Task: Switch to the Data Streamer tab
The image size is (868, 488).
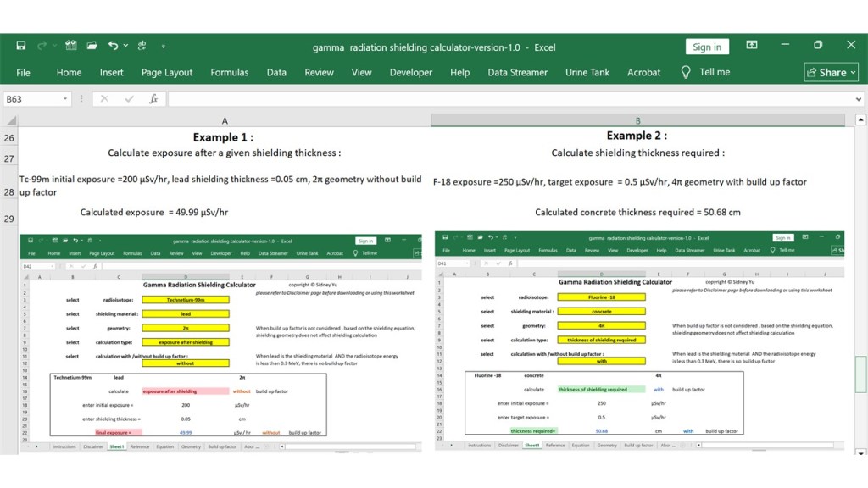Action: (517, 72)
